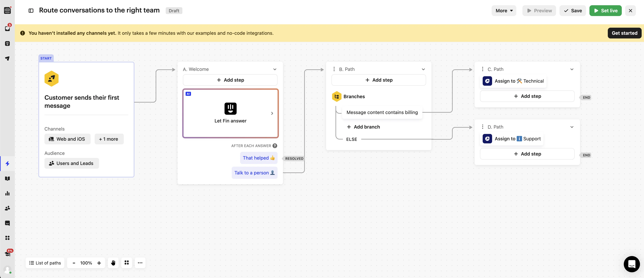
Task: Select the hand pan tool
Action: [x=113, y=263]
